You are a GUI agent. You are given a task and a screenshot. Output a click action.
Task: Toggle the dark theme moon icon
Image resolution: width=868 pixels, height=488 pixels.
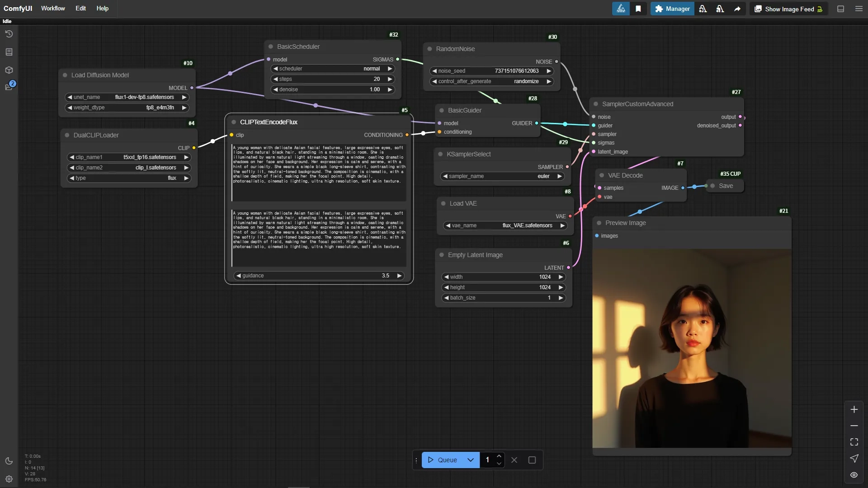[x=9, y=461]
